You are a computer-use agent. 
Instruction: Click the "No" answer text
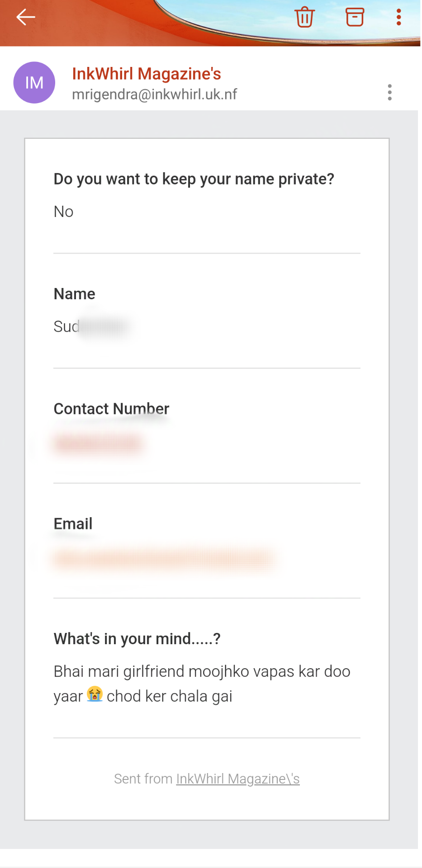[63, 212]
